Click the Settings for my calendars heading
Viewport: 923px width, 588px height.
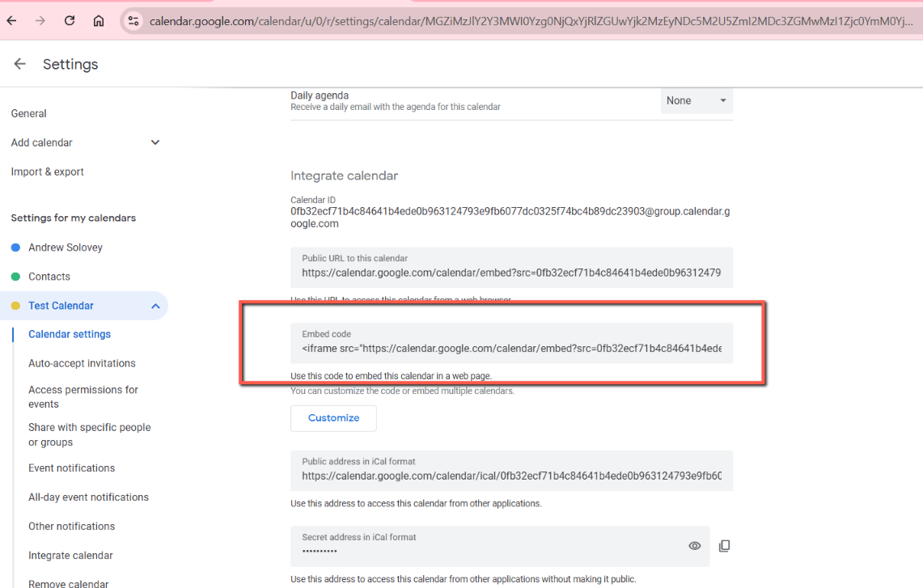pos(74,218)
